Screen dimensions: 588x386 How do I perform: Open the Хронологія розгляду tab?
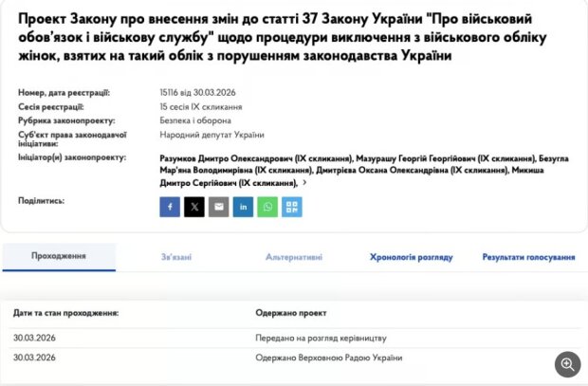pos(411,257)
